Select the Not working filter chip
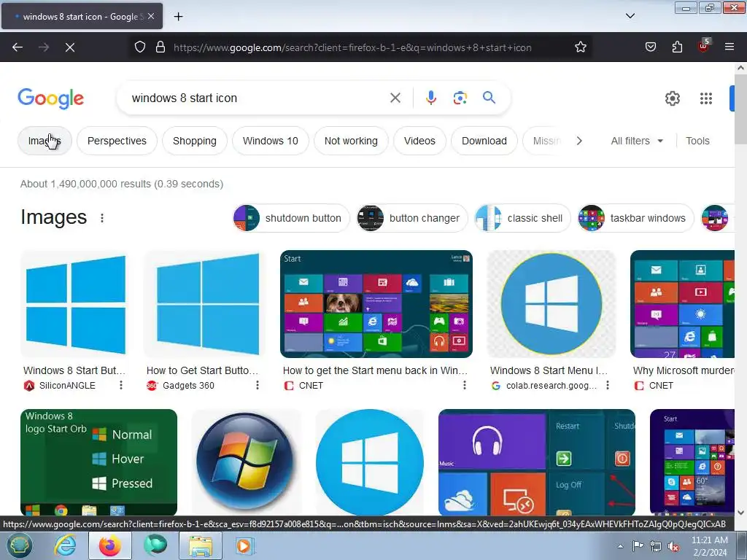Screen dimensions: 747x560 pos(351,141)
